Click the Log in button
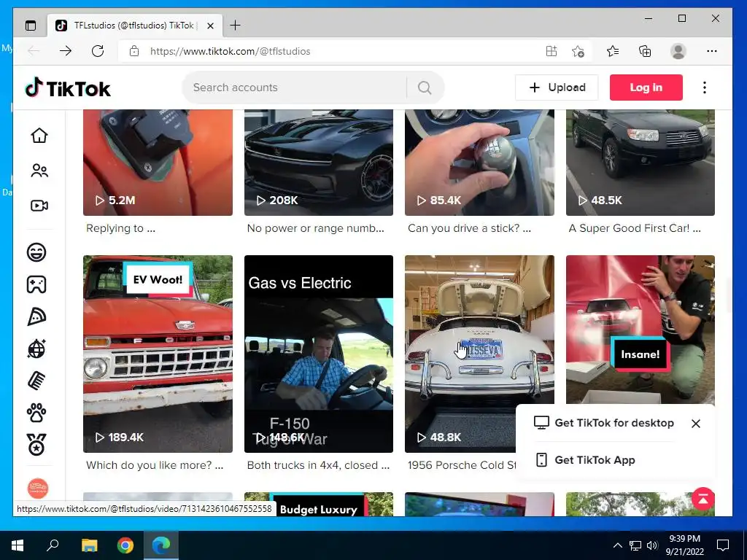 click(646, 87)
